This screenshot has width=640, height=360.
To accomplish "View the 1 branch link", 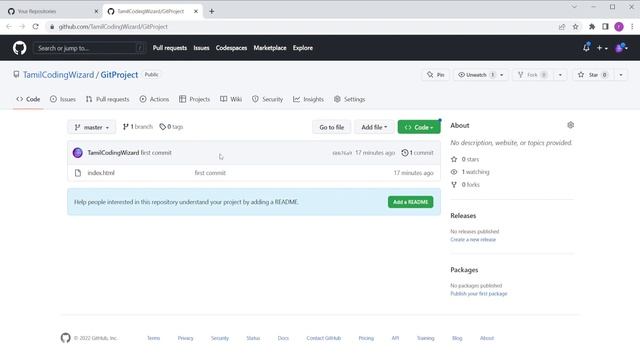I will coord(138,127).
